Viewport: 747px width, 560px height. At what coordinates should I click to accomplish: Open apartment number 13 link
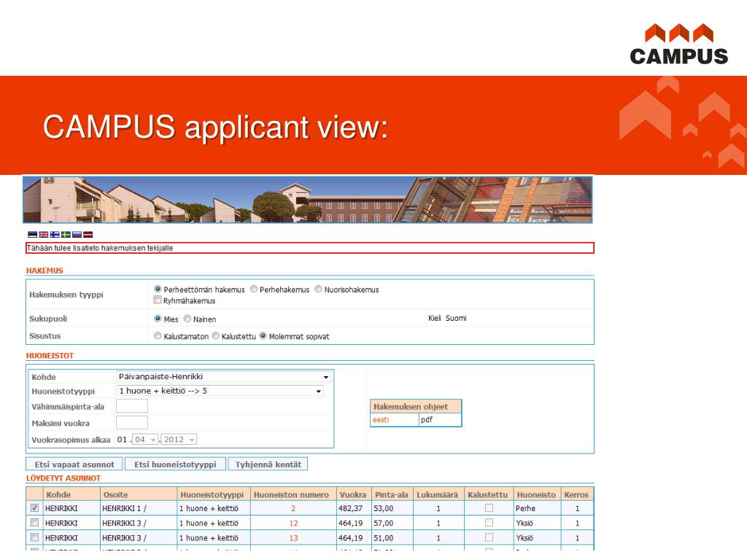point(293,538)
